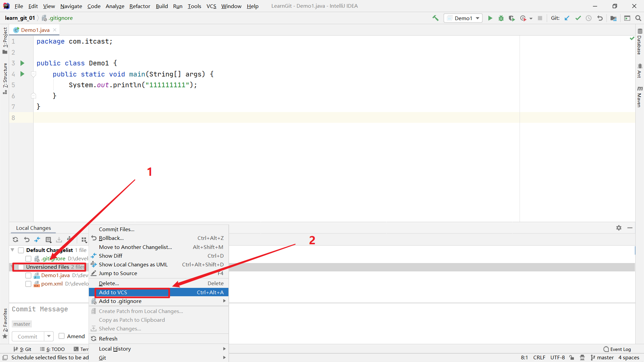Open the Maven tool window
The height and width of the screenshot is (362, 644).
tap(640, 97)
